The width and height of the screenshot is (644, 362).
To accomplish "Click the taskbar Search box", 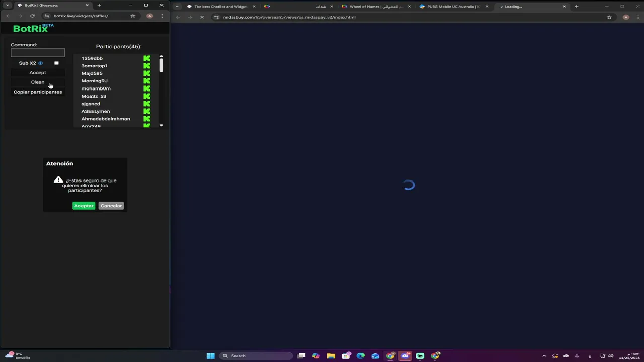I will point(257,356).
